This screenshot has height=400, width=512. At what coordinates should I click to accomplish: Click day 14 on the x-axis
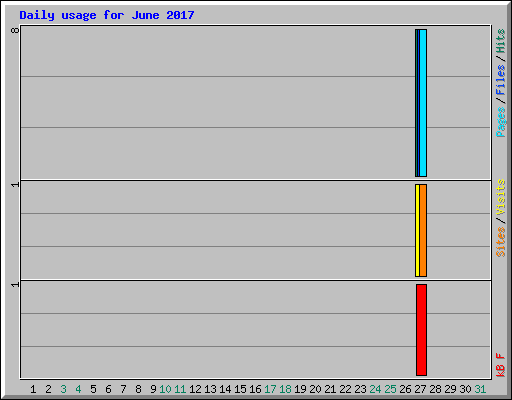point(225,389)
